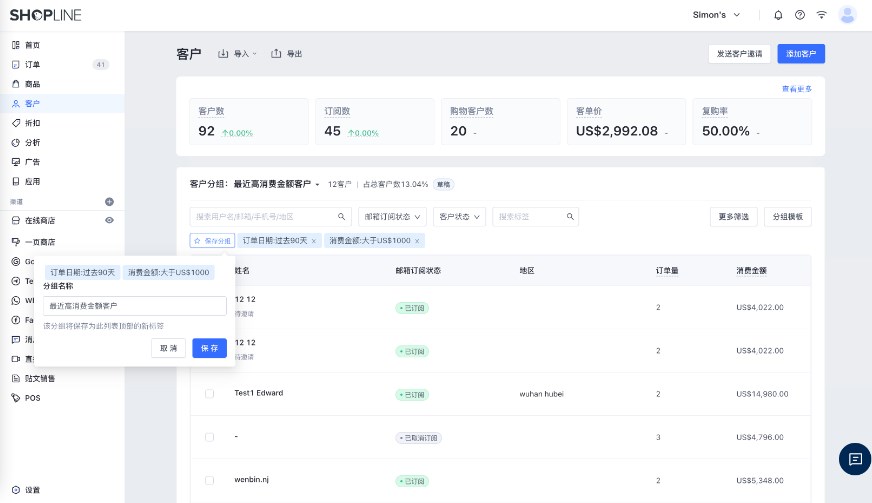Toggle the 在线商店 eye preview icon
Screen dimensions: 872x503
(x=109, y=220)
